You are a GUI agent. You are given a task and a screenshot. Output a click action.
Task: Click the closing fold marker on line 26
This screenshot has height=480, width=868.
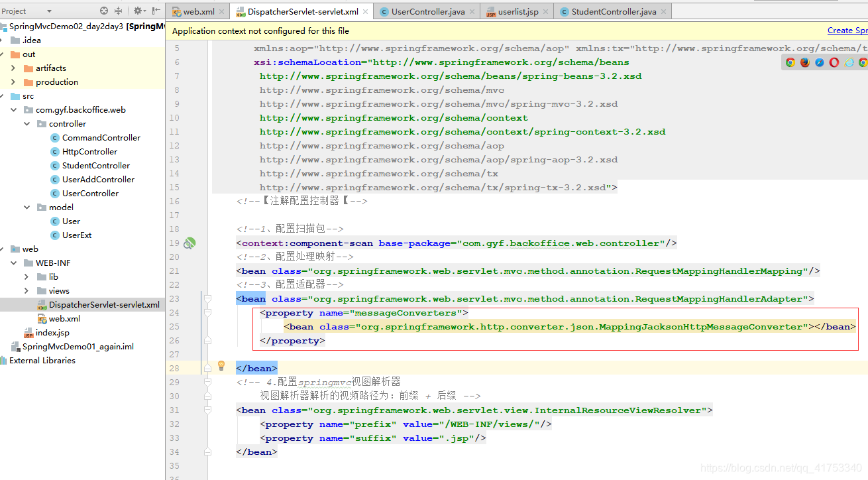[x=207, y=341]
